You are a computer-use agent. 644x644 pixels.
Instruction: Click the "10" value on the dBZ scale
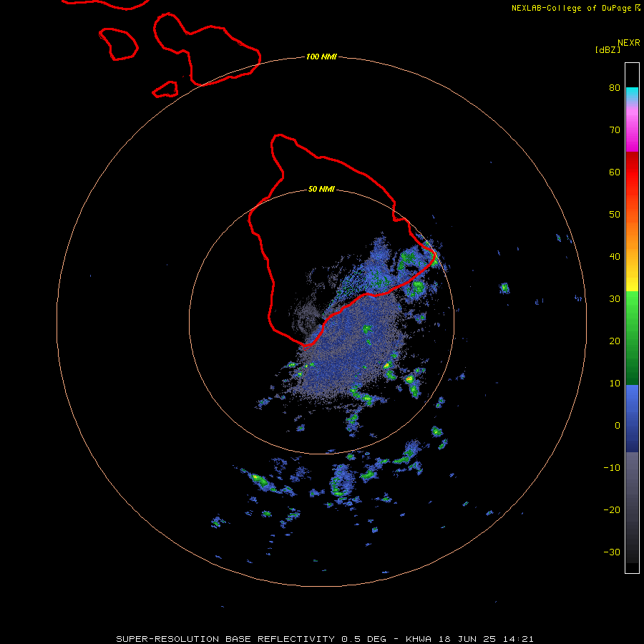coord(615,384)
